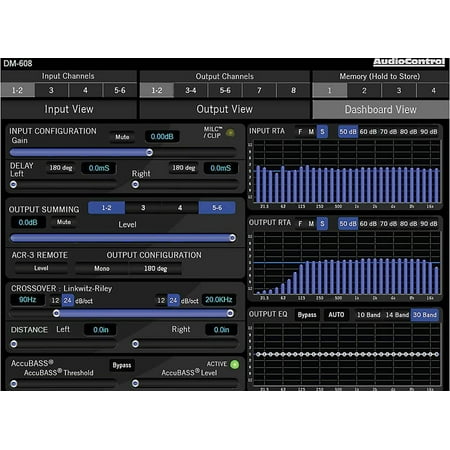Set Input RTA speed to F
450x450 pixels.
(300, 132)
